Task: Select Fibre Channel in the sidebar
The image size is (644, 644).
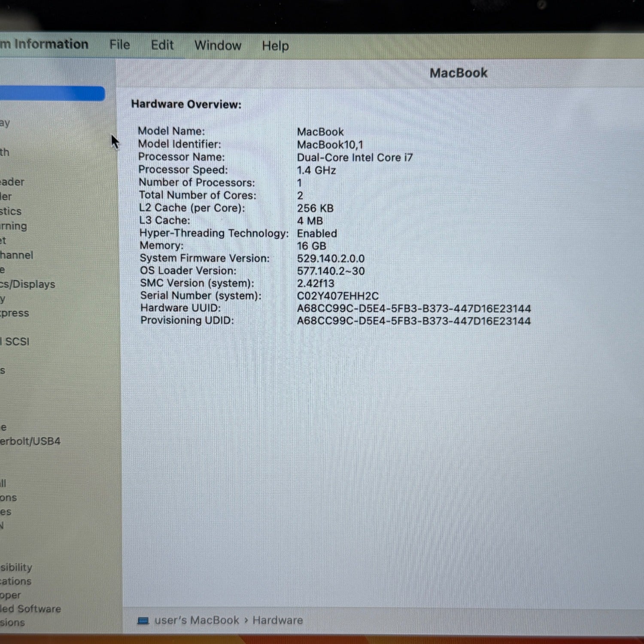Action: point(16,255)
